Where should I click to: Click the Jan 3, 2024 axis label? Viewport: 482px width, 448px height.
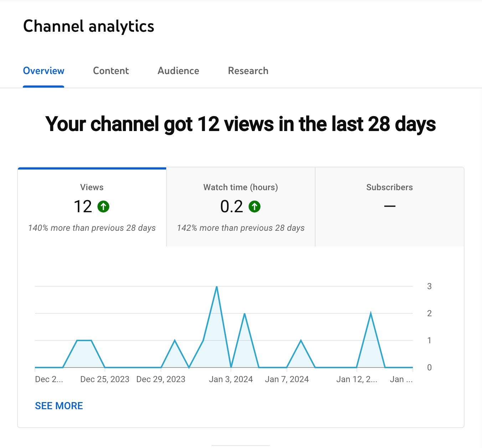pos(231,379)
